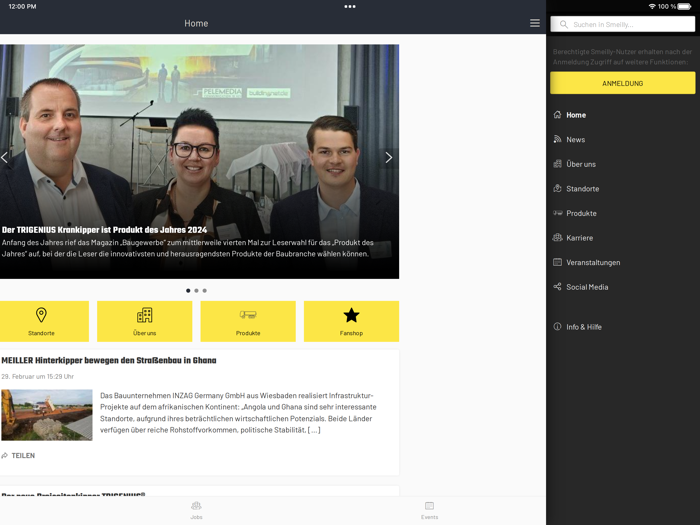The image size is (700, 525).
Task: Click the Events icon in bottom bar
Action: (429, 506)
